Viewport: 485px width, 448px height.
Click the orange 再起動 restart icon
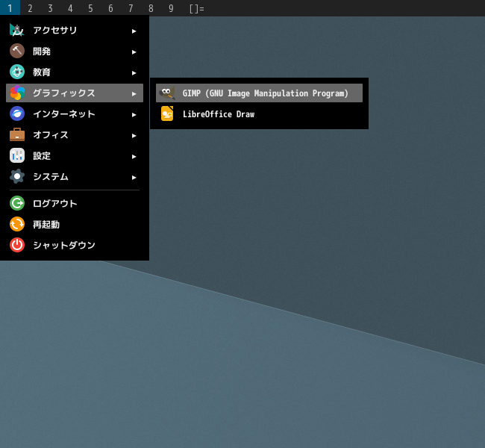tap(17, 224)
